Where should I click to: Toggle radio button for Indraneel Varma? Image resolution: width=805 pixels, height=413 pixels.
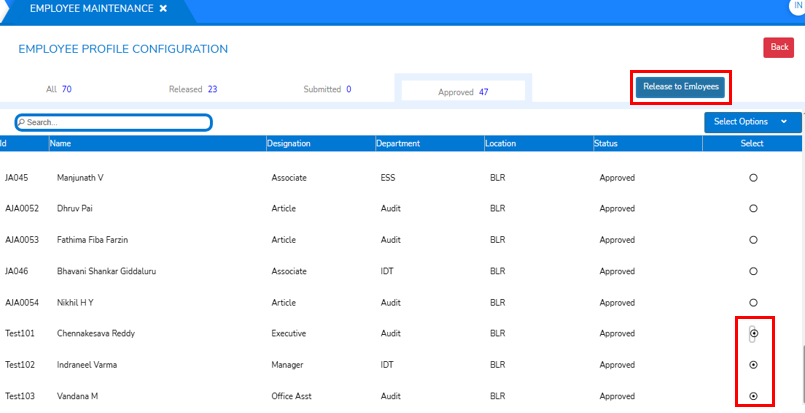753,365
